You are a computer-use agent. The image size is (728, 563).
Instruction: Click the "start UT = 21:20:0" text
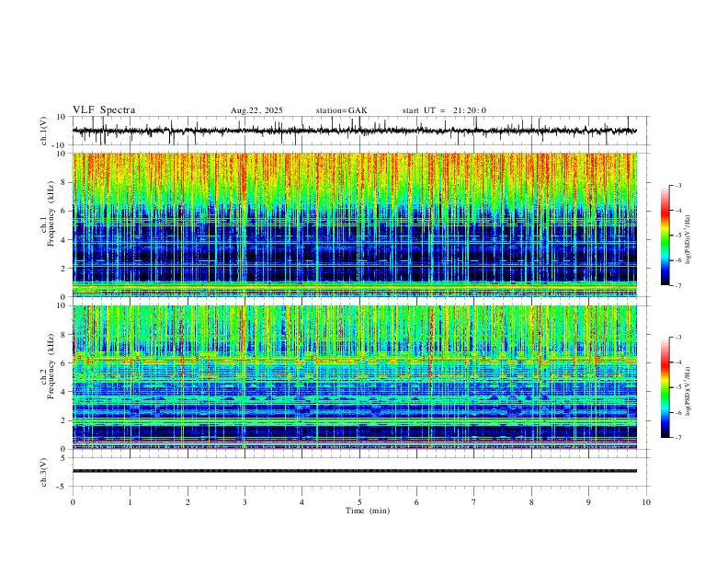tap(444, 110)
